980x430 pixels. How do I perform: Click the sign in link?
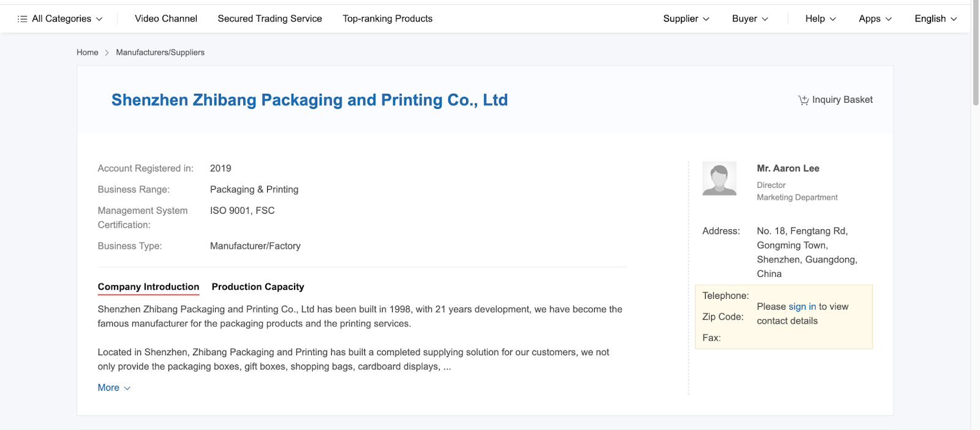[802, 307]
